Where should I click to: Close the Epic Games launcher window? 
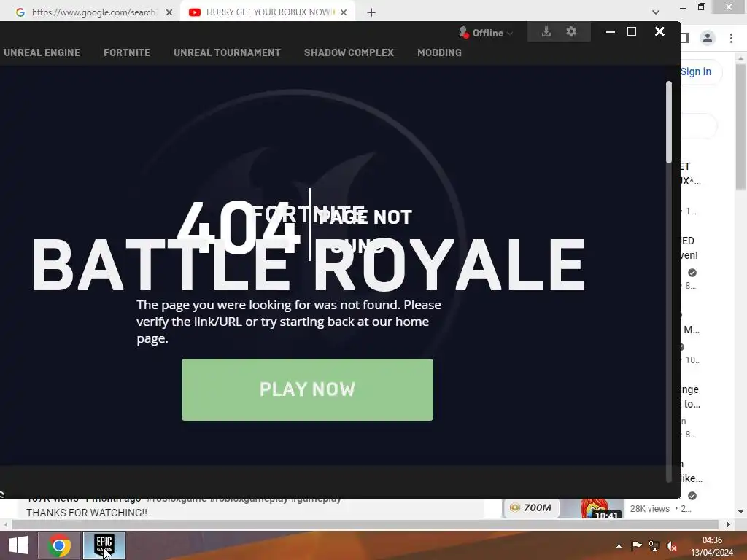point(659,32)
